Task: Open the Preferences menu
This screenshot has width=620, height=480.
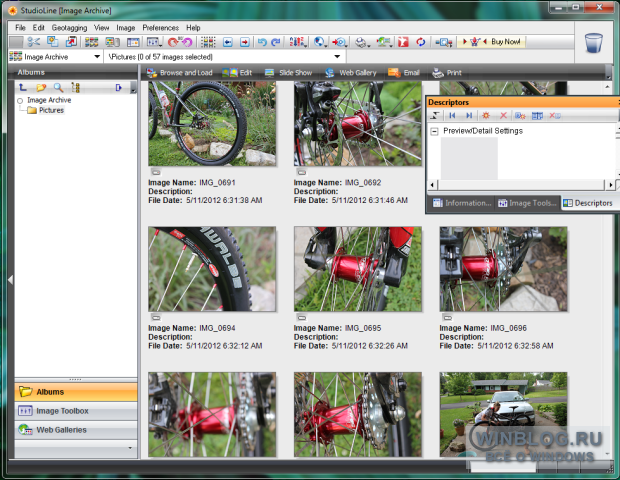Action: tap(161, 28)
